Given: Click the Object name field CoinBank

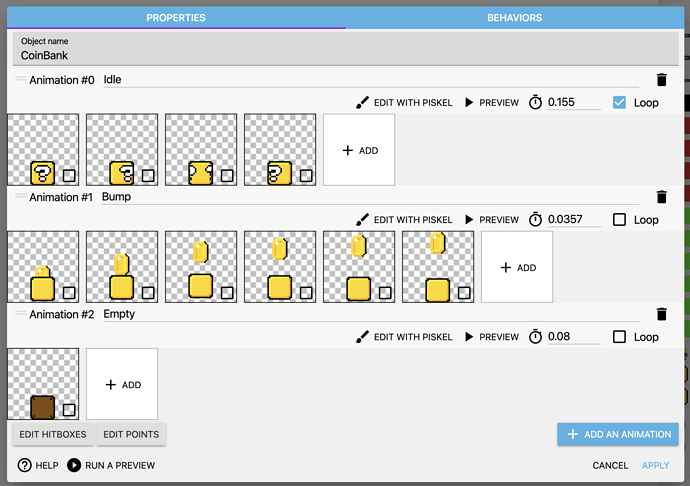Looking at the screenshot, I should (345, 49).
